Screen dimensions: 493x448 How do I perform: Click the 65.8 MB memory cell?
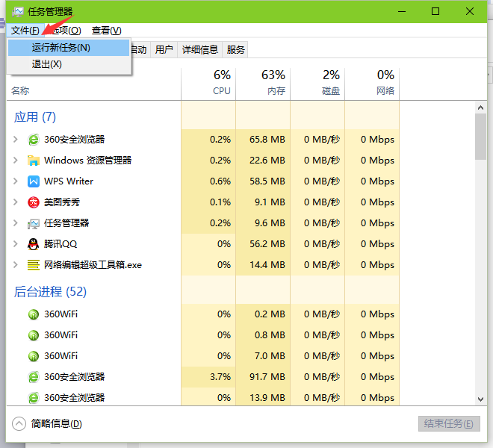(263, 140)
